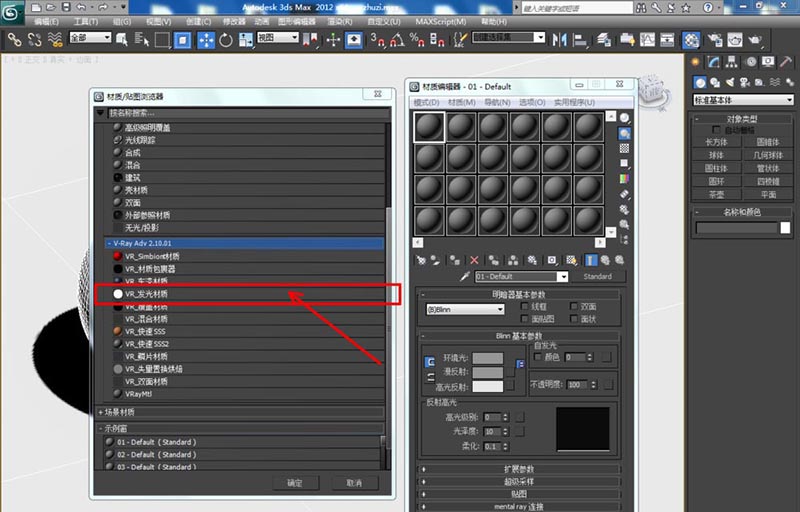The width and height of the screenshot is (800, 512).
Task: Toggle the 自发光 颜色 checkbox
Action: tap(537, 357)
